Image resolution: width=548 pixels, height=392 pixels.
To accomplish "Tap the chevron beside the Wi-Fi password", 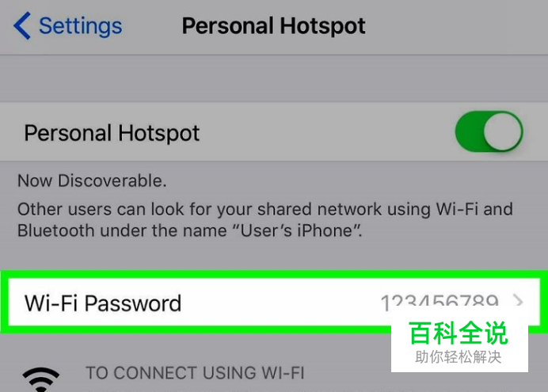I will pos(518,301).
